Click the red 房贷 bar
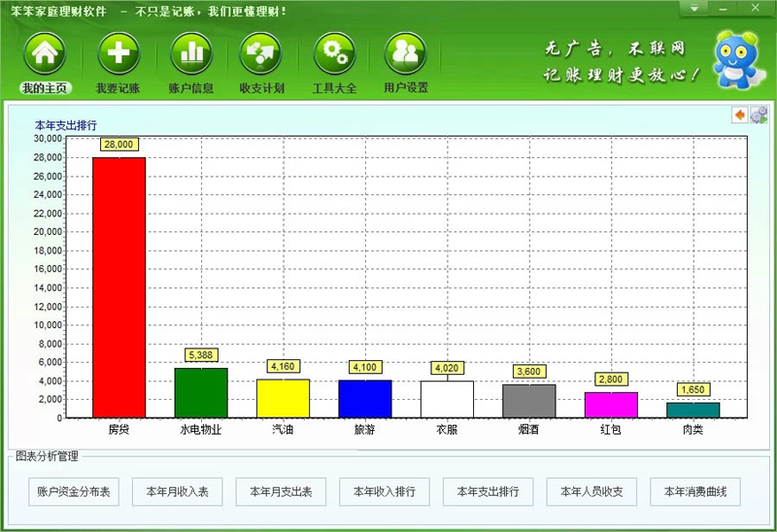Screen dimensions: 777x532 coord(118,287)
